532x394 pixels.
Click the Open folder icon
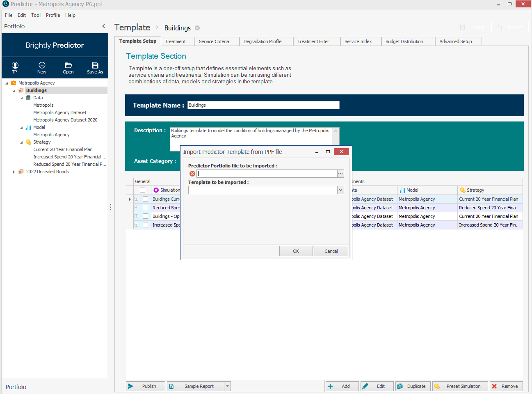[x=68, y=66]
